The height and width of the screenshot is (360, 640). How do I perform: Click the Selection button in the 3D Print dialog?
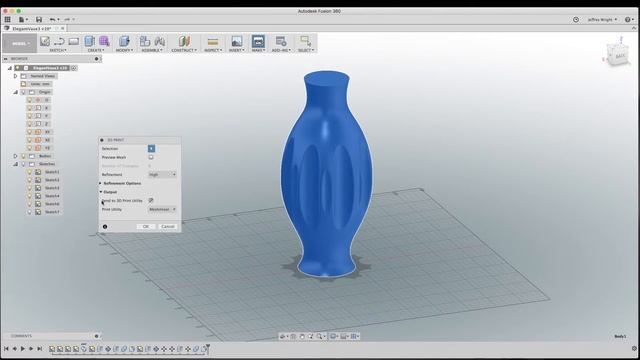[x=151, y=149]
